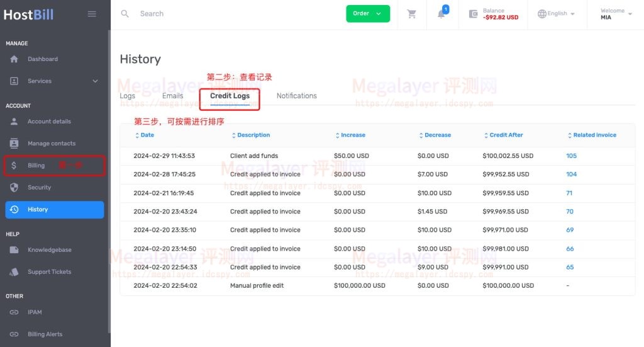Click the Security shield icon
The width and height of the screenshot is (644, 347).
[x=14, y=188]
